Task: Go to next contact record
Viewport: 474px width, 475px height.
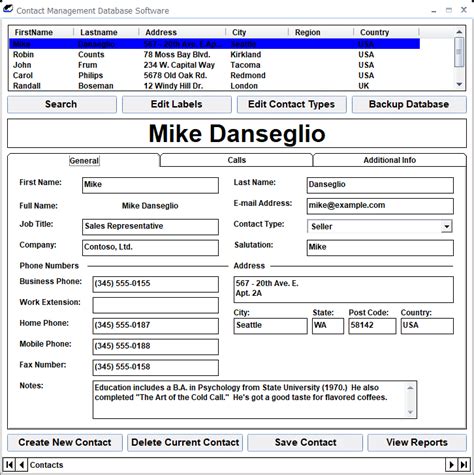Action: 451,464
